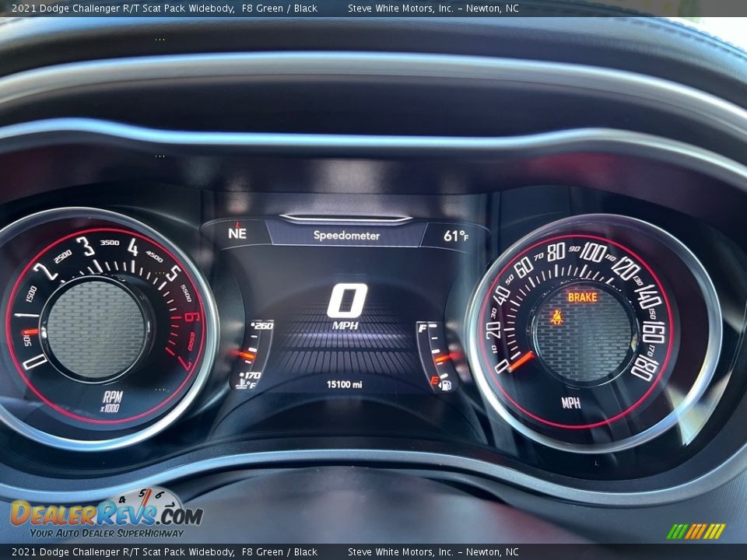
Task: Click the red 6 on the tachometer
Action: tap(191, 317)
